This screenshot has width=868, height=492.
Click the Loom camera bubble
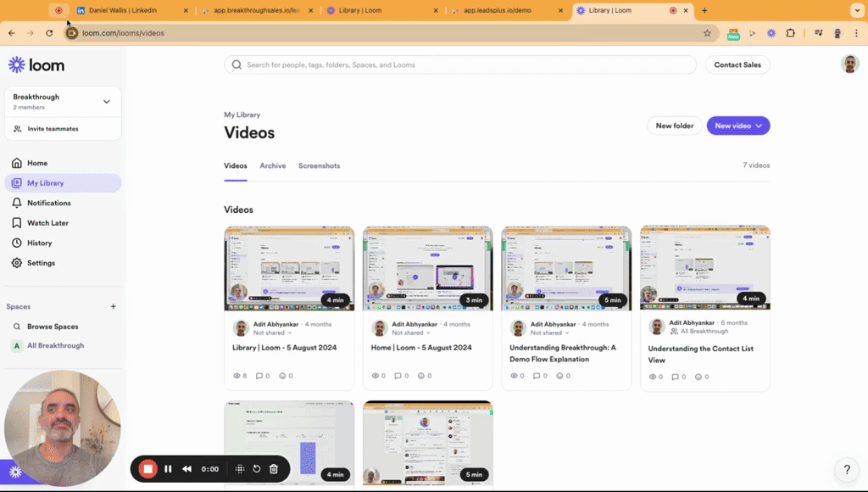[62, 428]
